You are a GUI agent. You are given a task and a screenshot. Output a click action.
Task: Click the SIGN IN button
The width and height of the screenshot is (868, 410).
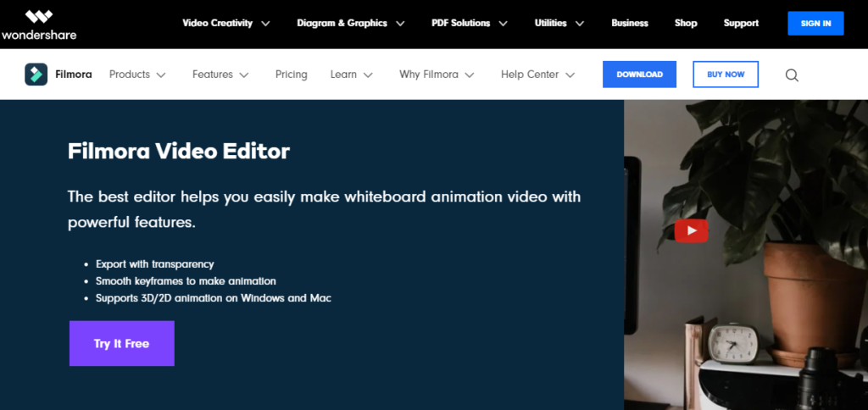[x=815, y=23]
